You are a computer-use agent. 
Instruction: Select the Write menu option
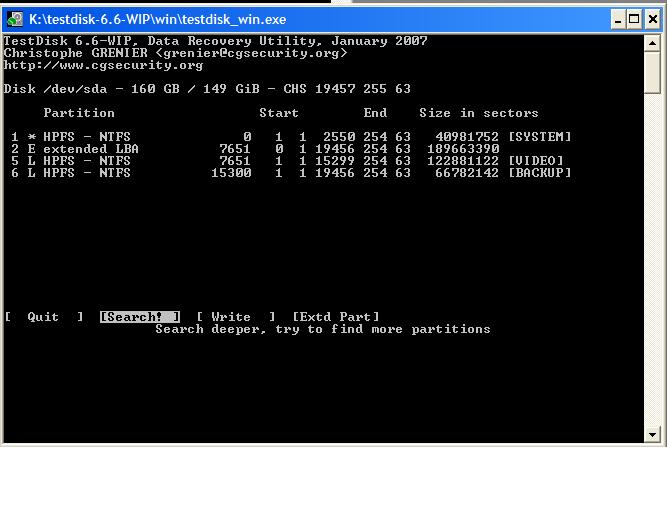coord(236,317)
